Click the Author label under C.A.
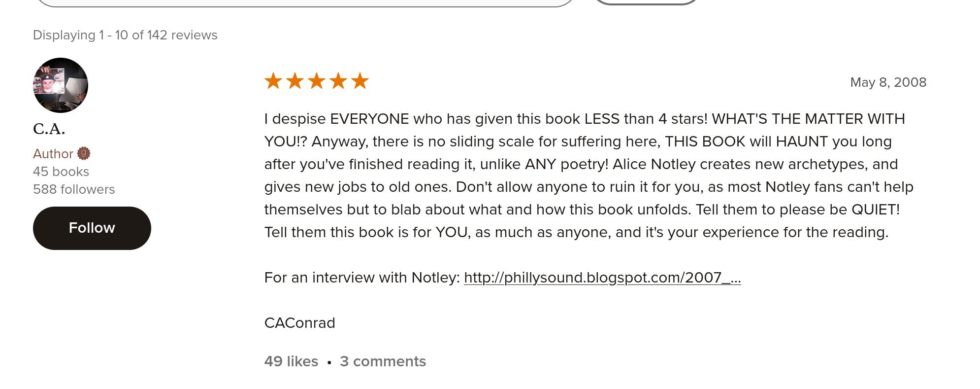980x389 pixels. coord(53,154)
